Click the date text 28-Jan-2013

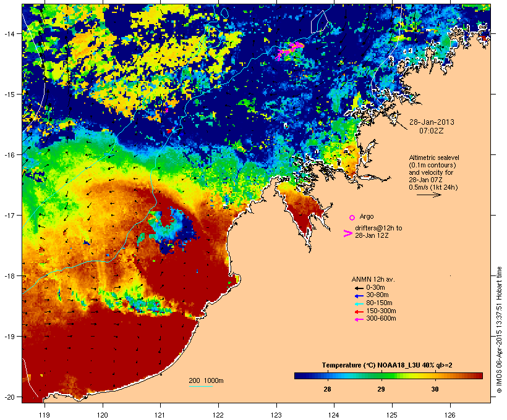click(432, 122)
